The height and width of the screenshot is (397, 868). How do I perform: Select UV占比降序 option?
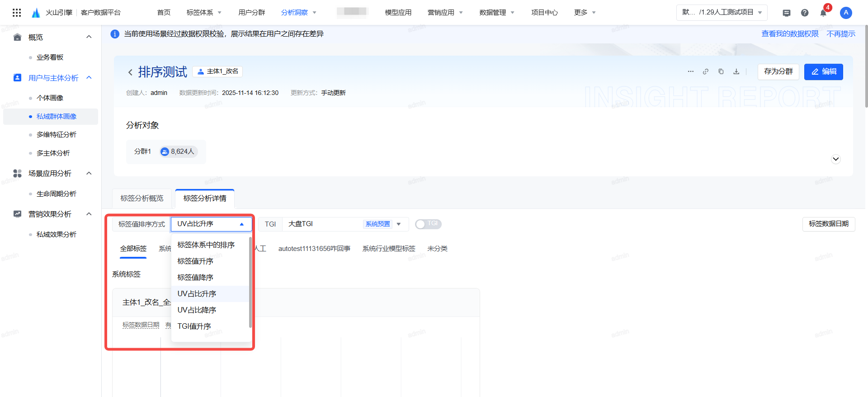point(210,310)
